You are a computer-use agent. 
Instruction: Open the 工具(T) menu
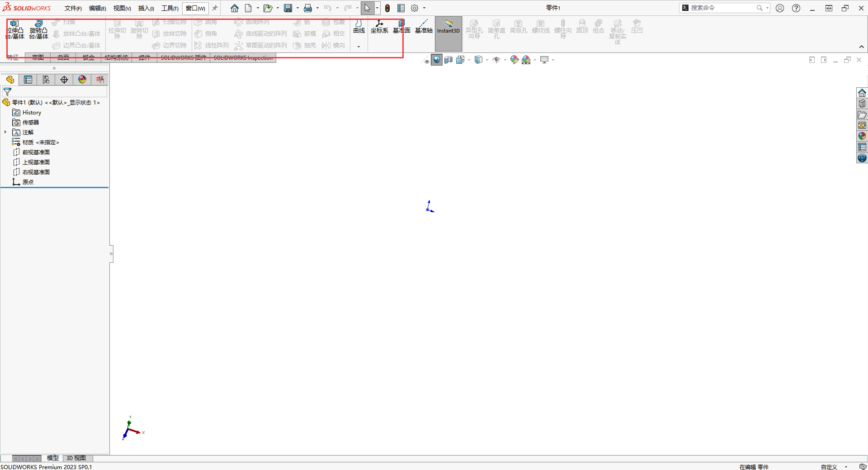point(170,8)
